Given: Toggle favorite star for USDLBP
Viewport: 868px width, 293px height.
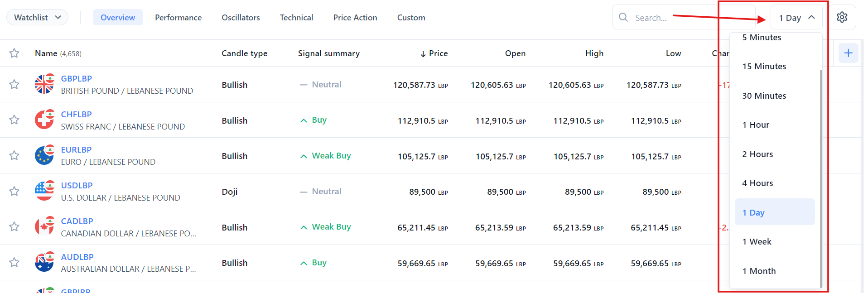Looking at the screenshot, I should coord(14,191).
